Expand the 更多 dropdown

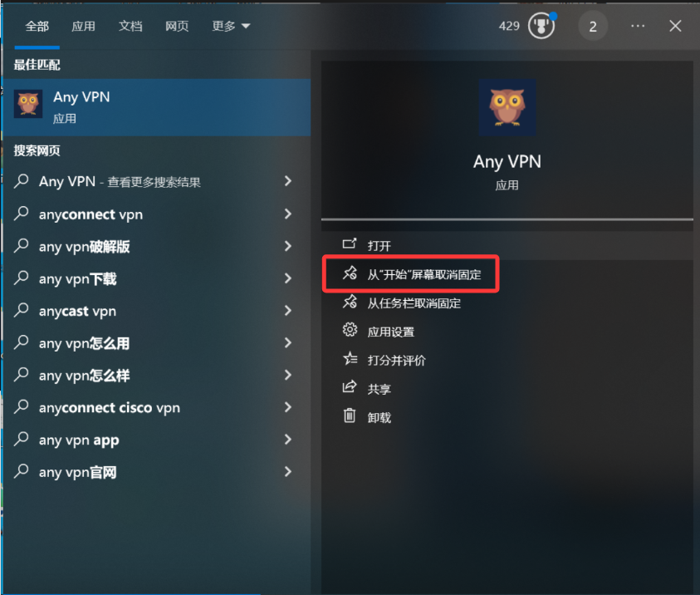[230, 26]
